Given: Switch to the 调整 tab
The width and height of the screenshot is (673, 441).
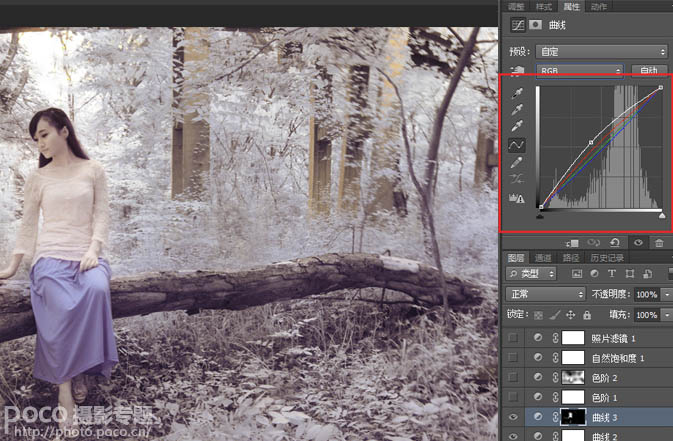Looking at the screenshot, I should coord(516,6).
